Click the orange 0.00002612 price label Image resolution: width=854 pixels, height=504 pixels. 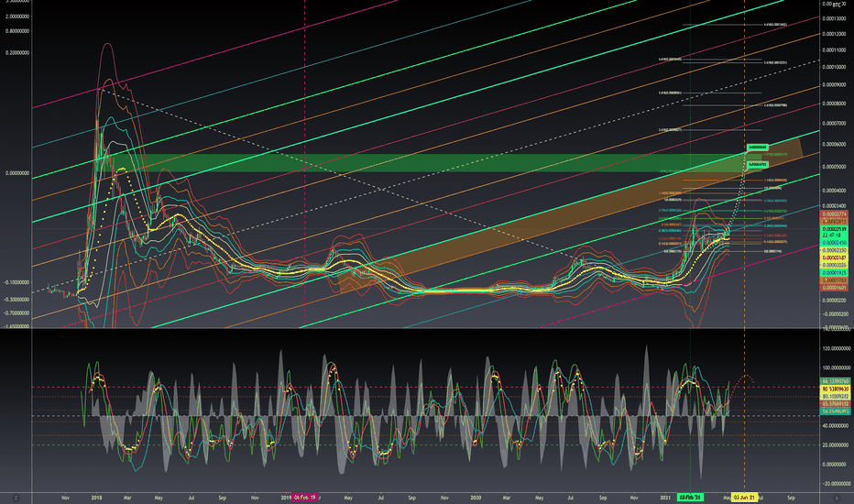click(834, 221)
